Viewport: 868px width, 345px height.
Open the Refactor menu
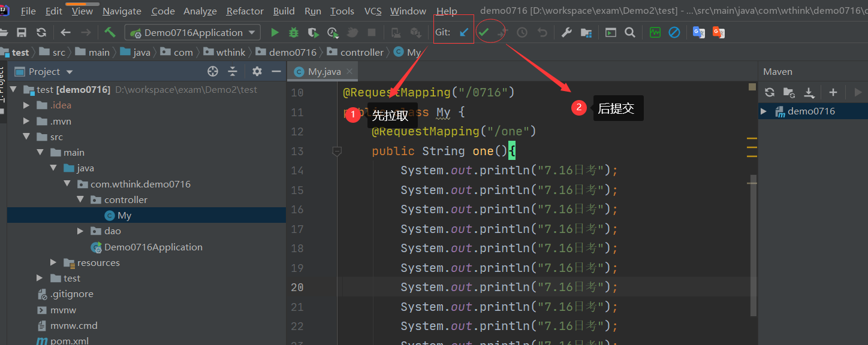pyautogui.click(x=245, y=11)
